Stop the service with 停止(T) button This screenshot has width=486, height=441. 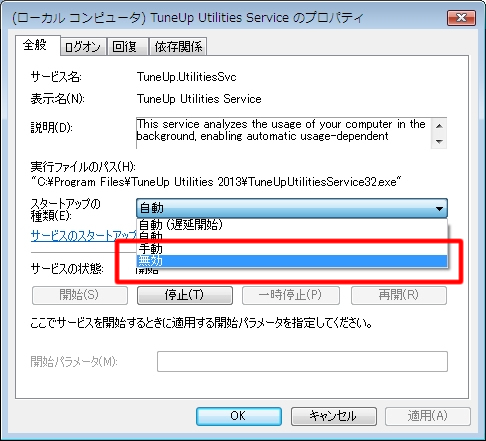point(185,295)
